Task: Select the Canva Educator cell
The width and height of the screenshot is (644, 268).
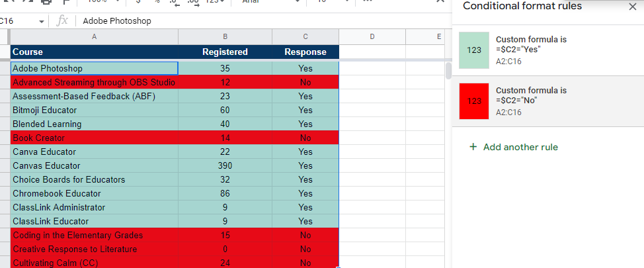Action: (94, 152)
